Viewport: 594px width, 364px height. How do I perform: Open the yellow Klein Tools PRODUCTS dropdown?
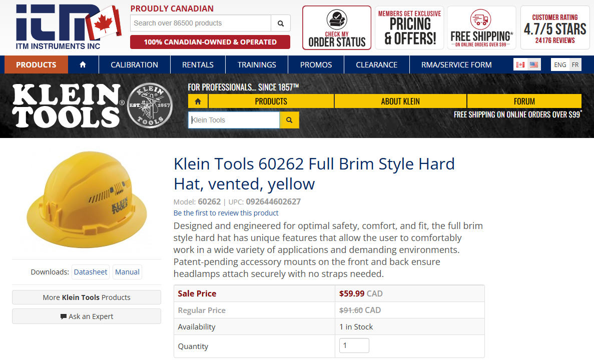point(271,101)
